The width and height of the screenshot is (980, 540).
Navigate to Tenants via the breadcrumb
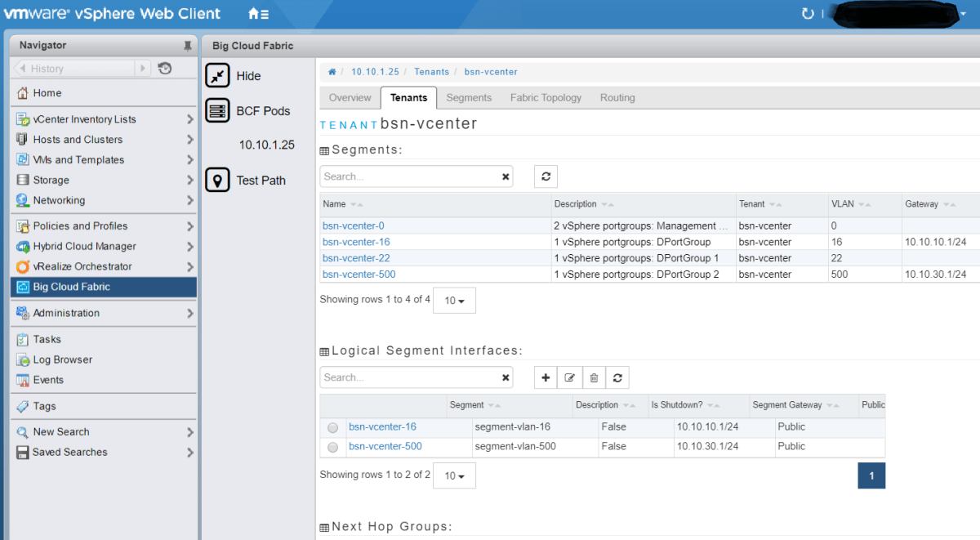(431, 72)
